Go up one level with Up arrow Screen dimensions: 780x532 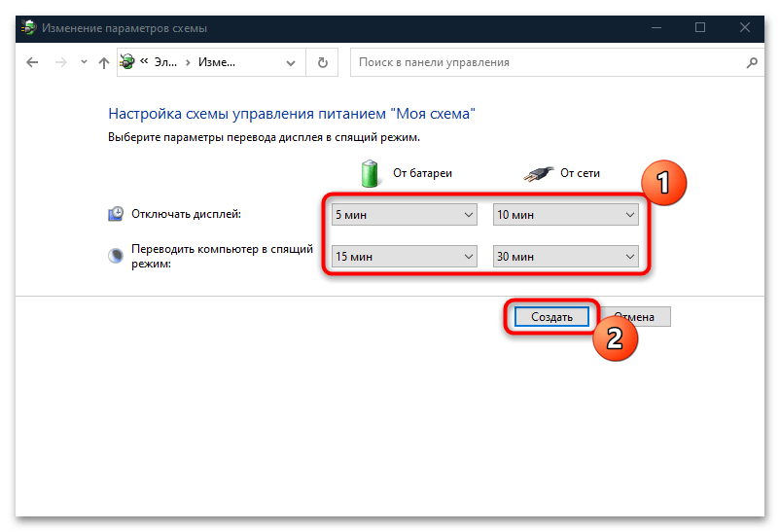click(x=103, y=62)
